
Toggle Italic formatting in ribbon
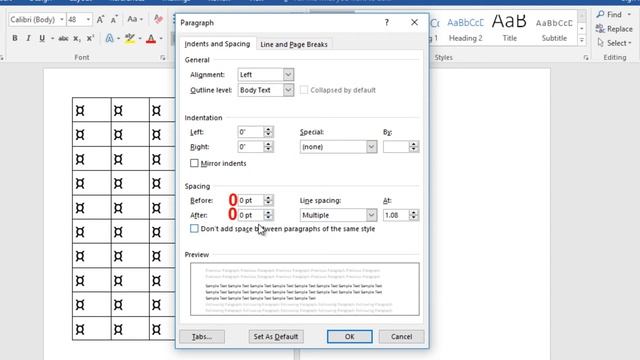tap(28, 38)
